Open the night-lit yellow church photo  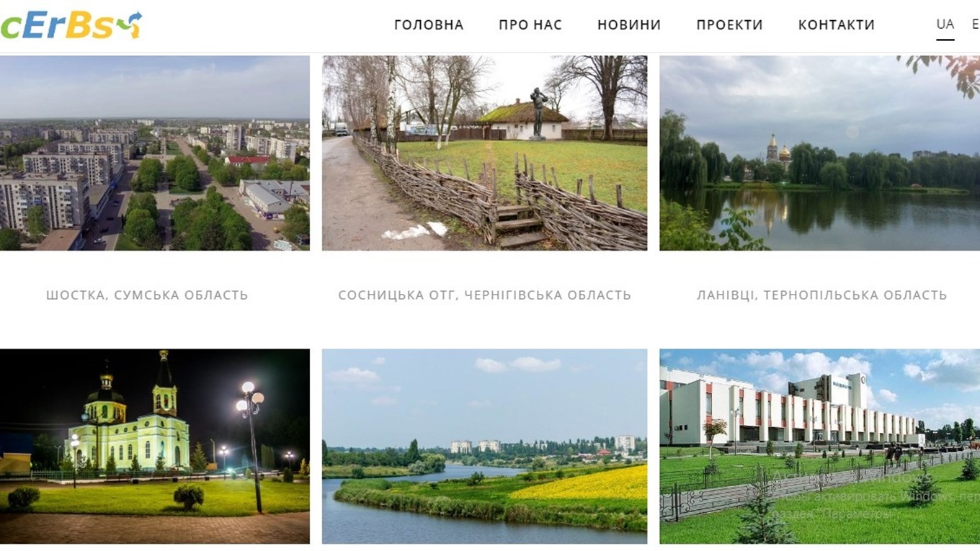(155, 447)
